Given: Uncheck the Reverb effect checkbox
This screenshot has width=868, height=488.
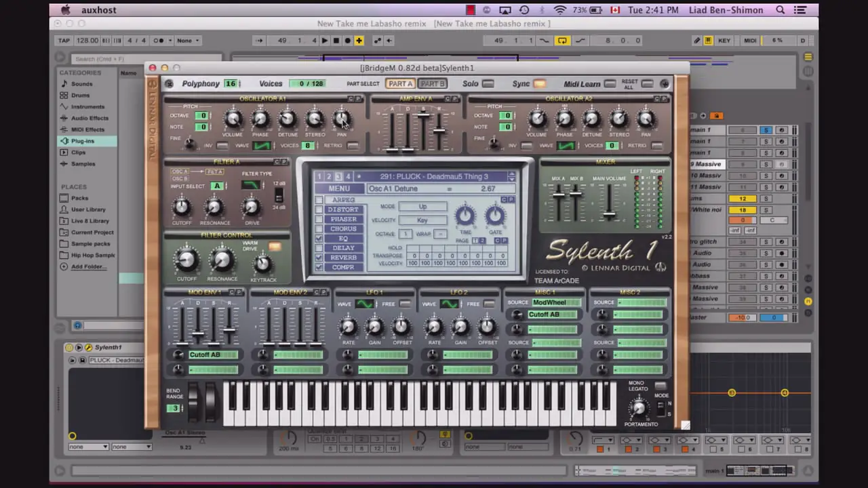Looking at the screenshot, I should point(319,258).
